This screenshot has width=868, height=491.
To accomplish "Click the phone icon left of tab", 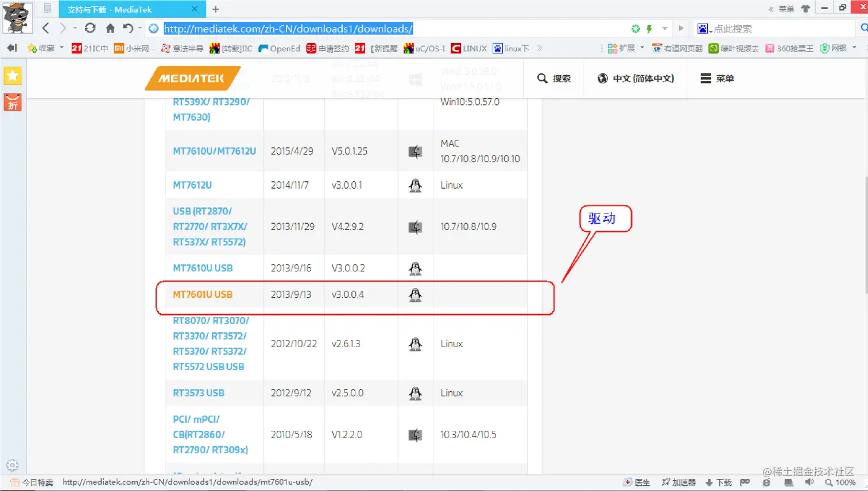I will (x=48, y=9).
